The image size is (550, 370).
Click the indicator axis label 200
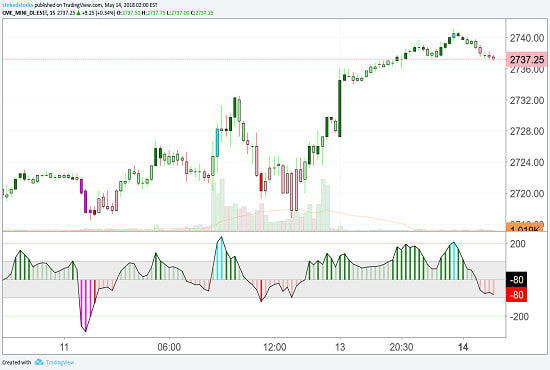(518, 244)
